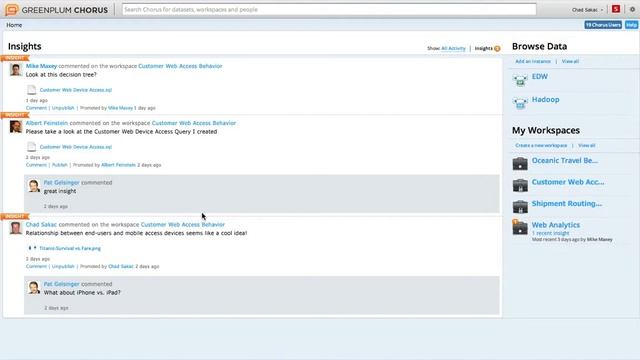Click the Greenplum Chorus logo icon
The height and width of the screenshot is (360, 640).
(x=12, y=9)
